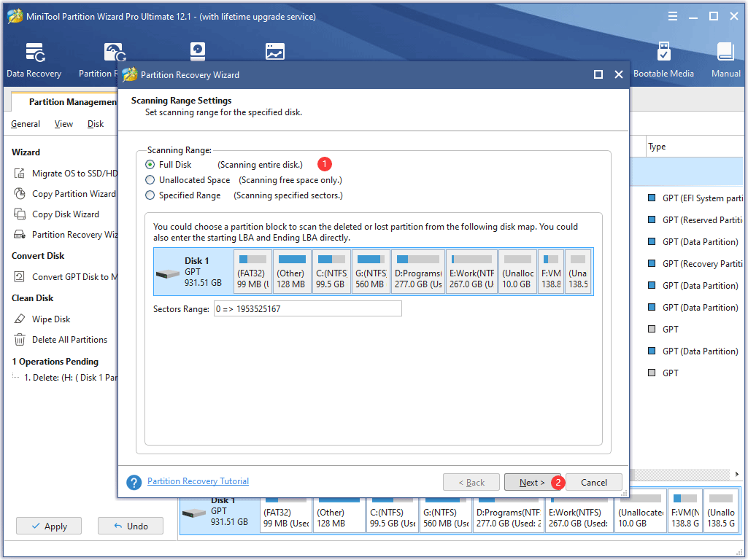
Task: Click the Delete All Partitions trash icon
Action: tap(20, 340)
